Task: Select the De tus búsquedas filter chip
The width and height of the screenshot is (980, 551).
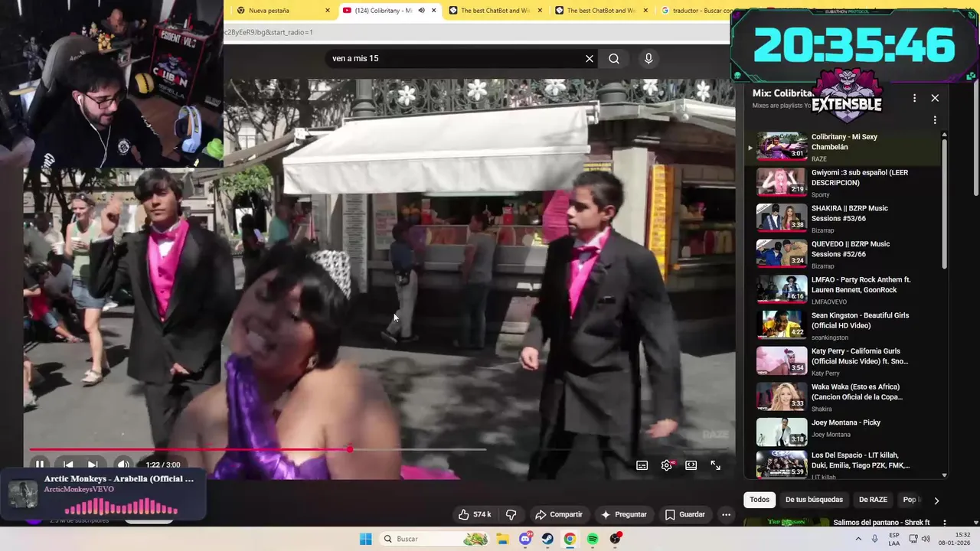Action: (814, 500)
